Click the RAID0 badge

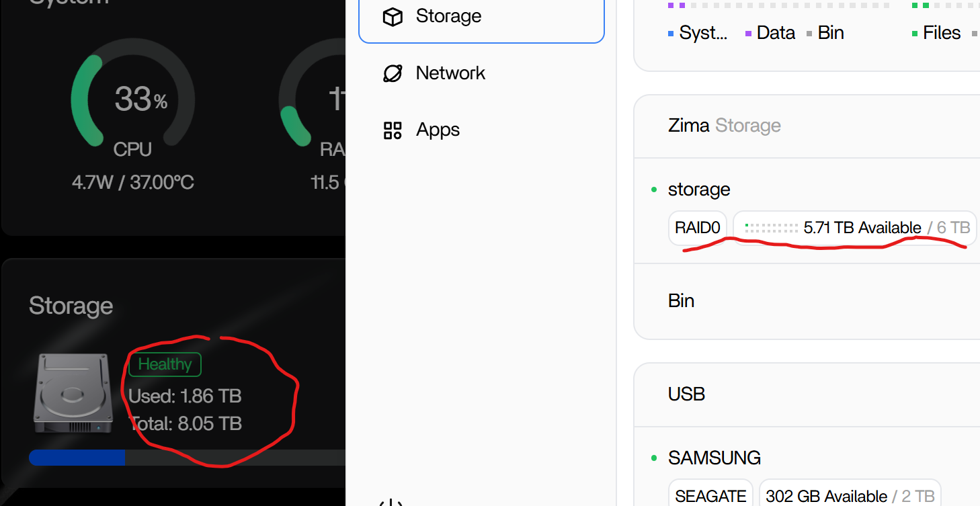pos(698,228)
